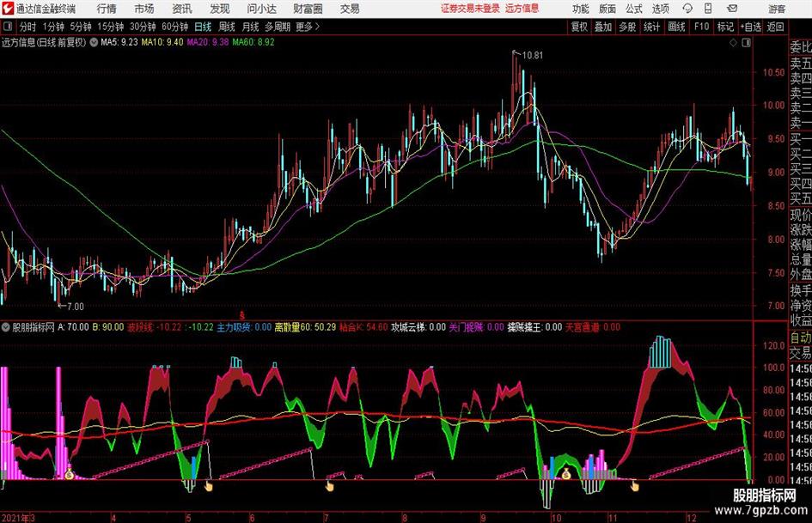Add stock with +自选 button
The width and height of the screenshot is (812, 523).
(750, 27)
